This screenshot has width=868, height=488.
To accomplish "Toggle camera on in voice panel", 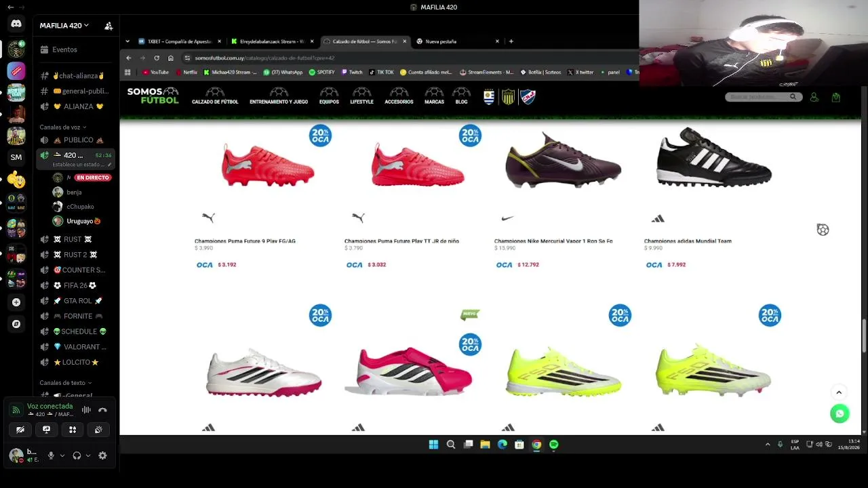I will coord(20,430).
